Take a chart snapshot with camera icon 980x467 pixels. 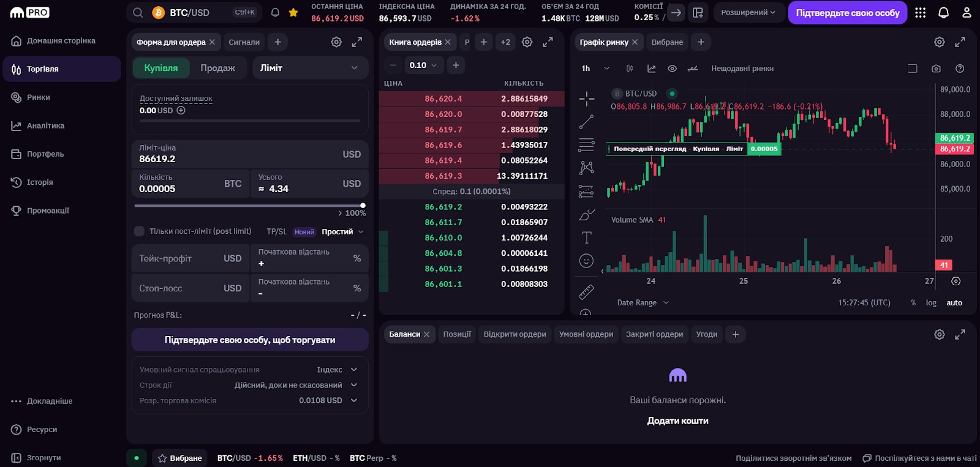pos(936,69)
